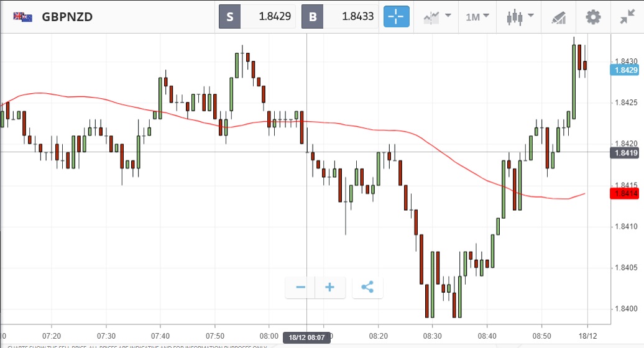Image resolution: width=644 pixels, height=348 pixels.
Task: Open the compare chart dropdown
Action: (x=437, y=17)
